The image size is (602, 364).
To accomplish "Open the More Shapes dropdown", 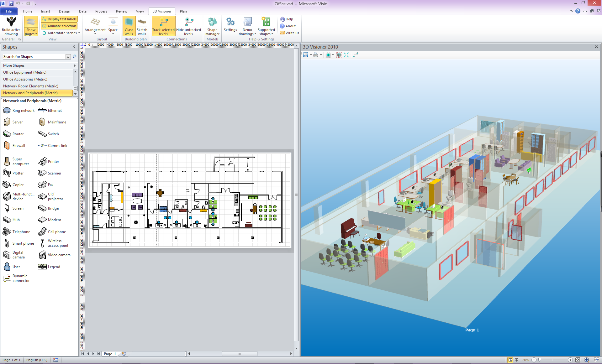I will click(39, 65).
